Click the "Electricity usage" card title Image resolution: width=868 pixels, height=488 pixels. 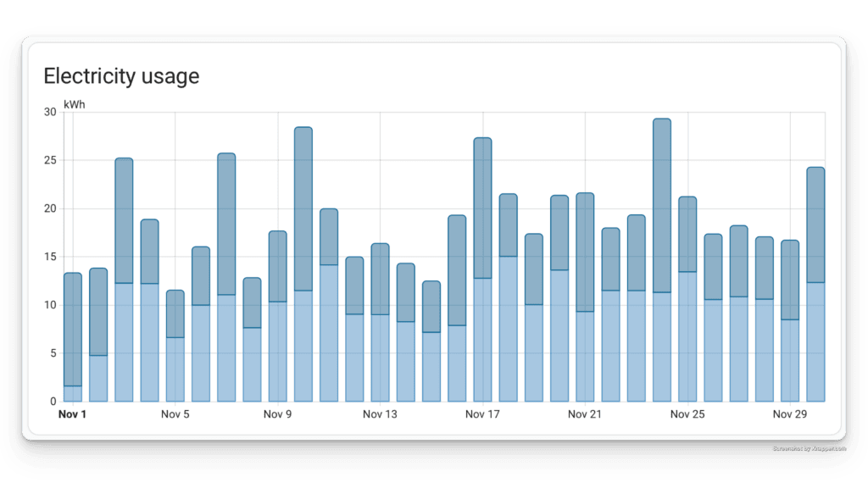point(121,76)
